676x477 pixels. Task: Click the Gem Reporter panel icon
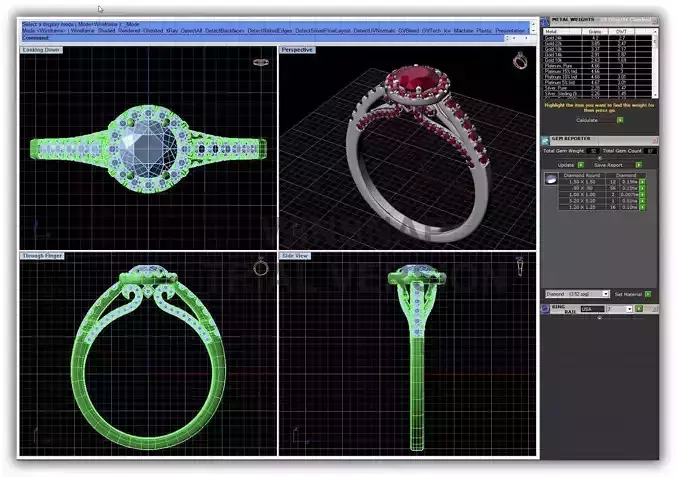tap(545, 141)
